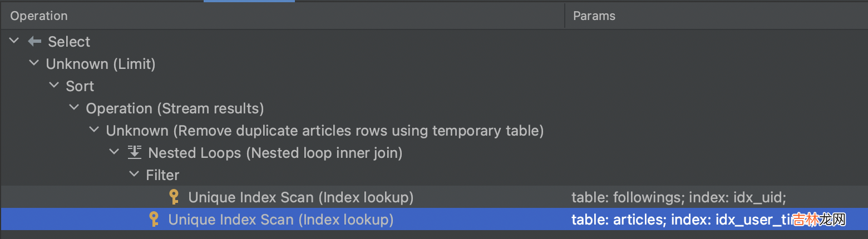Collapse the Operation (Stream results) node
The width and height of the screenshot is (868, 239).
coord(75,108)
